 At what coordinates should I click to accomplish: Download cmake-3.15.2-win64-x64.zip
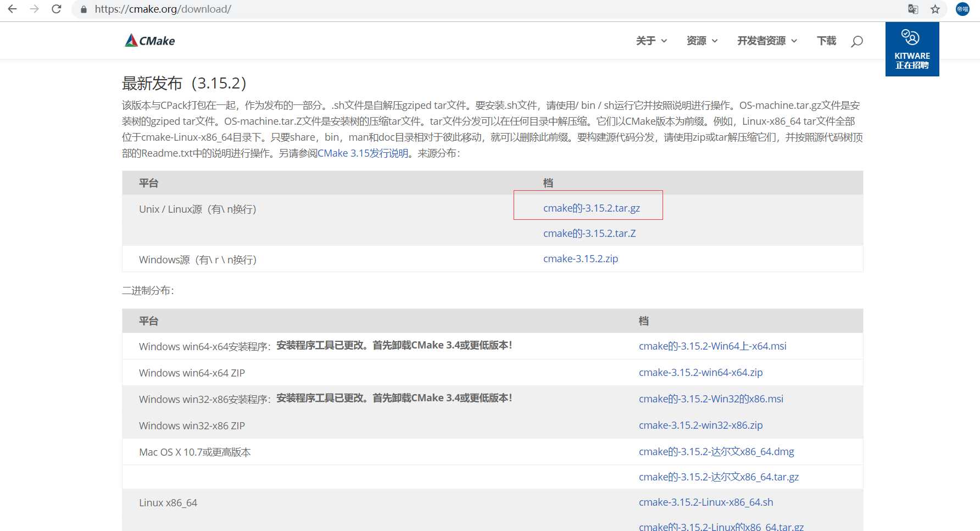(x=700, y=373)
